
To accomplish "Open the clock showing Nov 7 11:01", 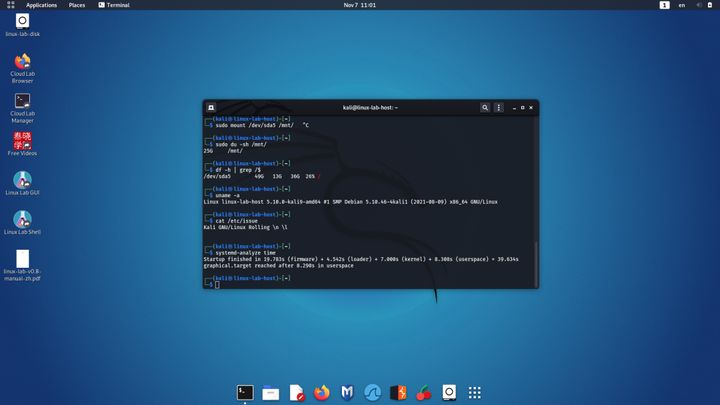I will [x=360, y=5].
